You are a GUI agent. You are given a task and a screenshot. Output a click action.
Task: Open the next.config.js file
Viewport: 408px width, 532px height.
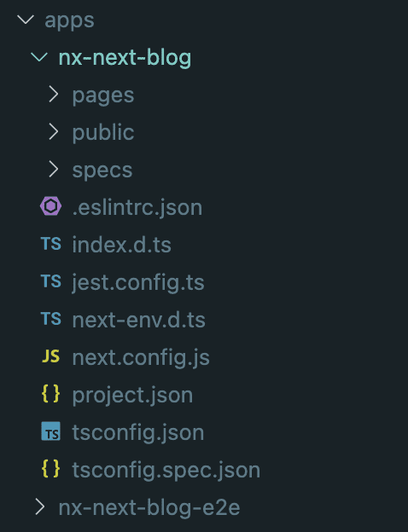point(141,357)
